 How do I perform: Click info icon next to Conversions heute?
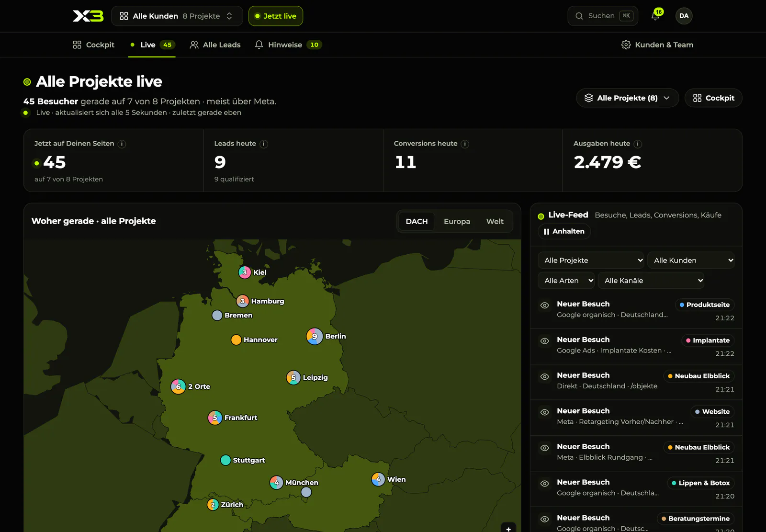click(465, 144)
